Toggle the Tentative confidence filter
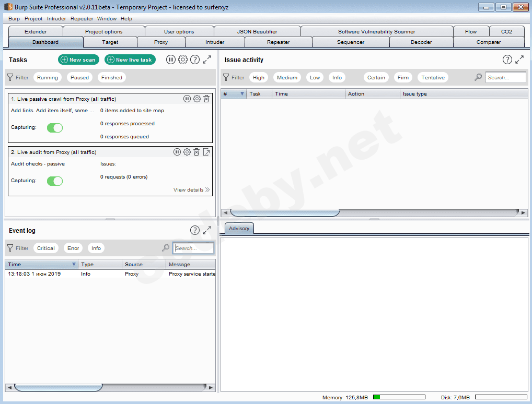The height and width of the screenshot is (404, 532). tap(433, 77)
